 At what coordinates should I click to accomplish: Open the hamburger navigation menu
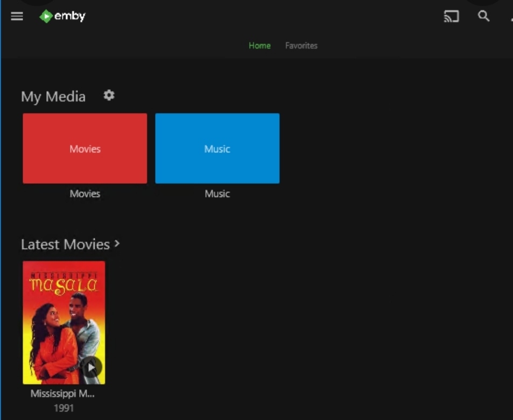(17, 16)
